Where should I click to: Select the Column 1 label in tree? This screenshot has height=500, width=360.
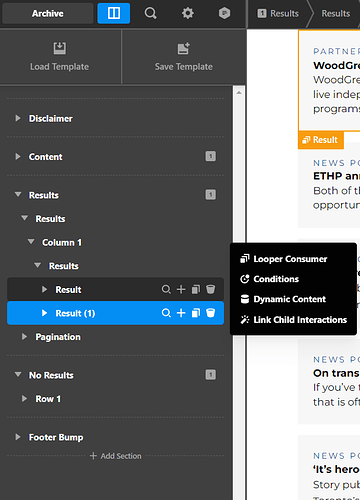[x=62, y=242]
